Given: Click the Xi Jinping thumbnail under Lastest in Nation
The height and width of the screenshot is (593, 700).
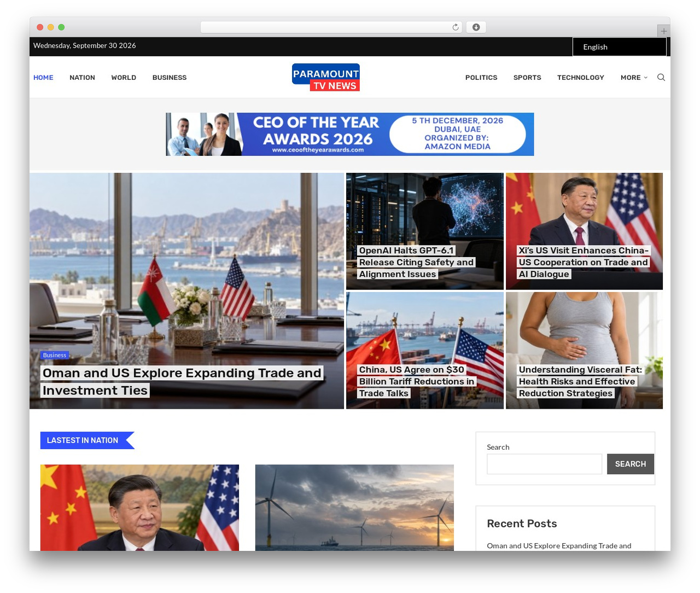Looking at the screenshot, I should point(139,507).
